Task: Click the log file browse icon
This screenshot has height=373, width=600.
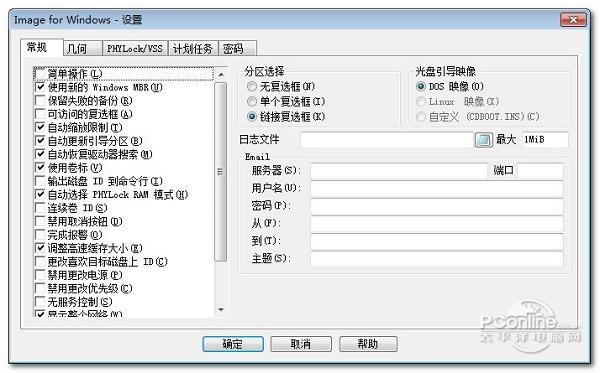Action: click(x=483, y=140)
